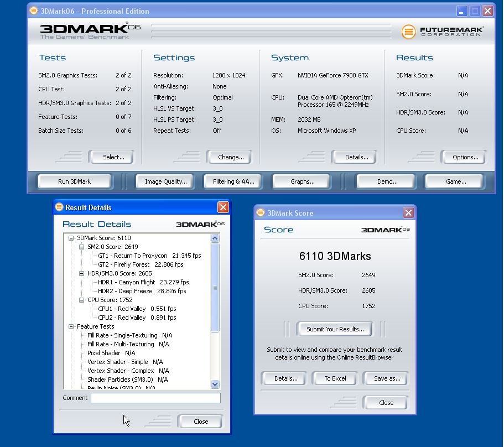Select GT1 - Return To Proxycon row
504x447 pixels.
point(149,256)
